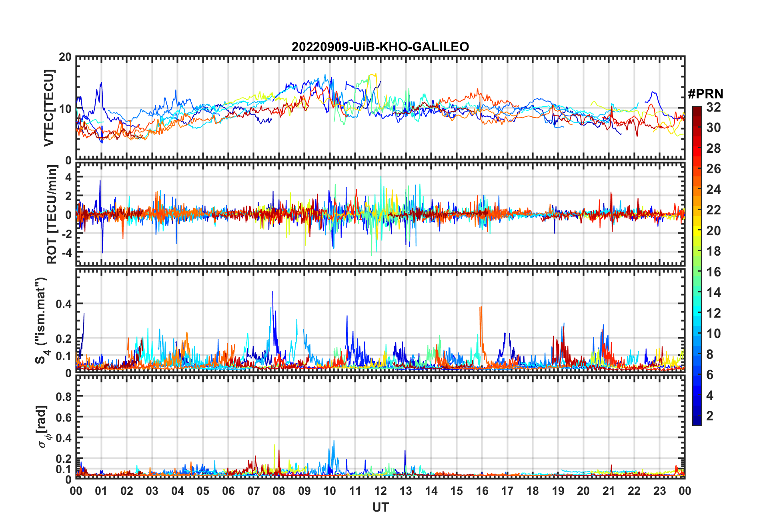Click the VTEC[TECU] axis label
The height and width of the screenshot is (532, 761).
[49, 108]
